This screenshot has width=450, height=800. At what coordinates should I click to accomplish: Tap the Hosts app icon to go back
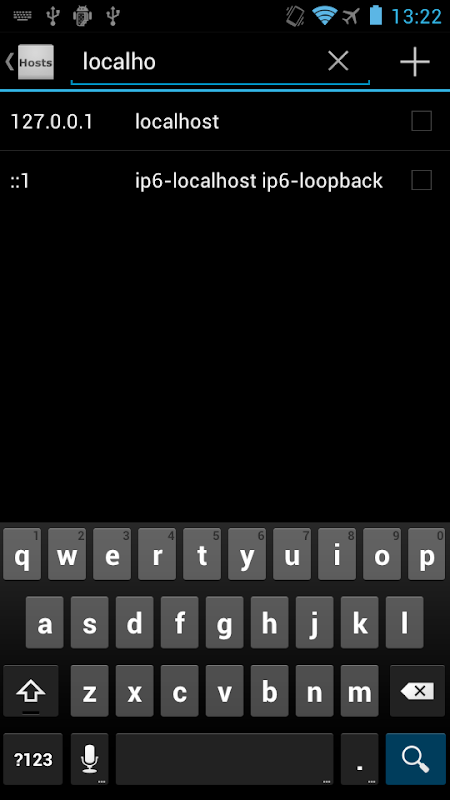tap(35, 62)
